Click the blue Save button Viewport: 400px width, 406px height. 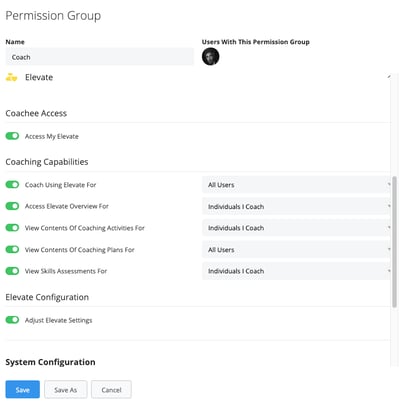[23, 389]
